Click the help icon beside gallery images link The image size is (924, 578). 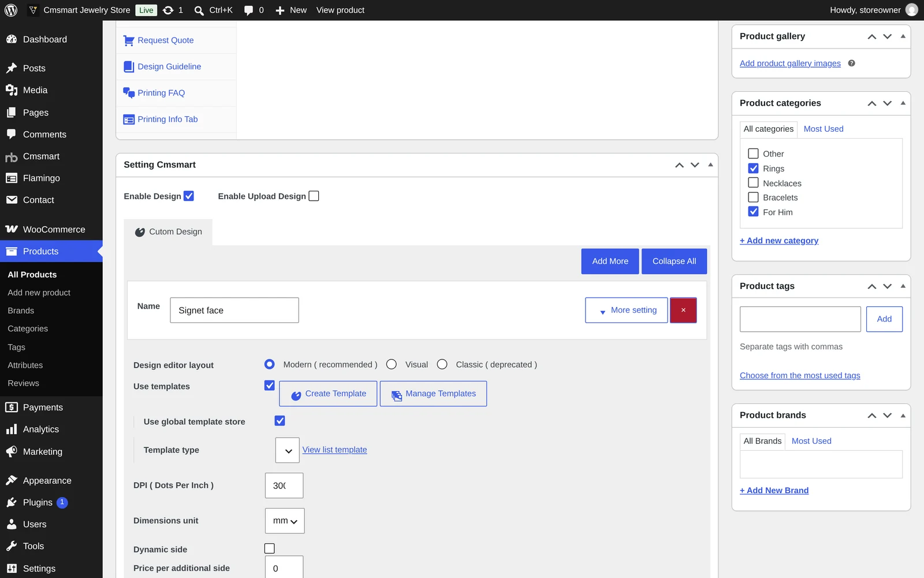tap(851, 64)
